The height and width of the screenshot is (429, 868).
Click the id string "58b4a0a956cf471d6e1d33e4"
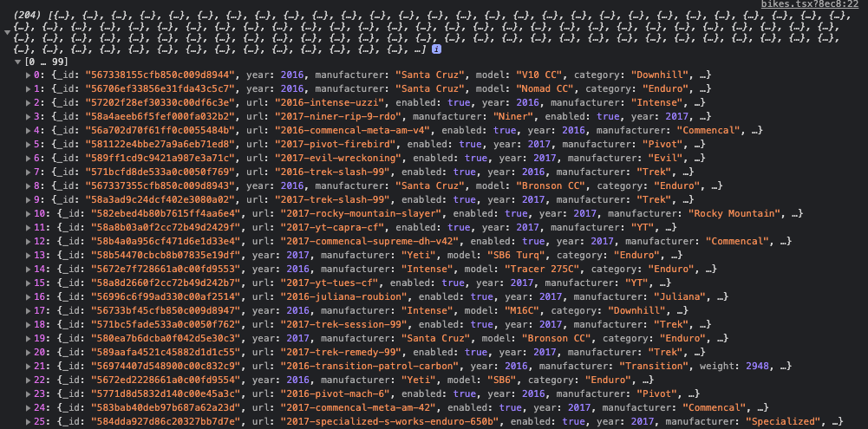[x=166, y=241]
